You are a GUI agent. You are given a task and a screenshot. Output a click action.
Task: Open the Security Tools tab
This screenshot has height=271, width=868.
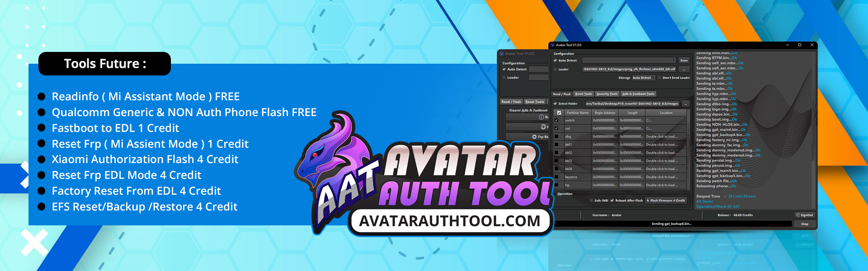tap(607, 94)
